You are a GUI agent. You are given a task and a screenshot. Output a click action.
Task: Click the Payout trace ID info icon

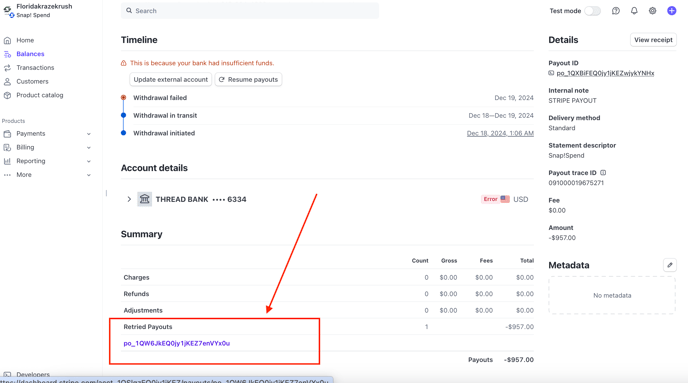(603, 173)
